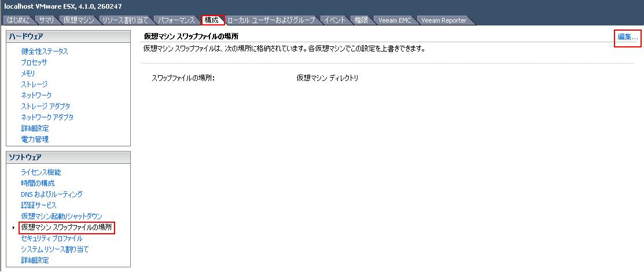Open 健全性ステータス in hardware list
The width and height of the screenshot is (644, 276).
point(45,51)
